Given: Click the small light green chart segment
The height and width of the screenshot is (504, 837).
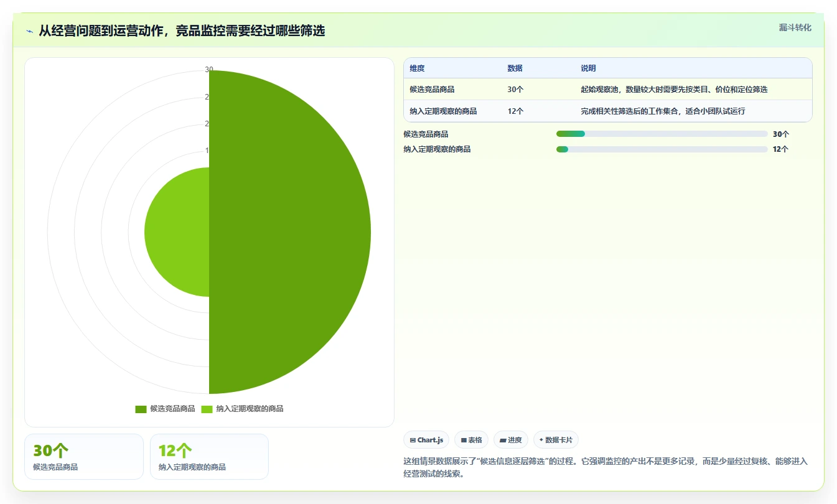Looking at the screenshot, I should point(177,232).
